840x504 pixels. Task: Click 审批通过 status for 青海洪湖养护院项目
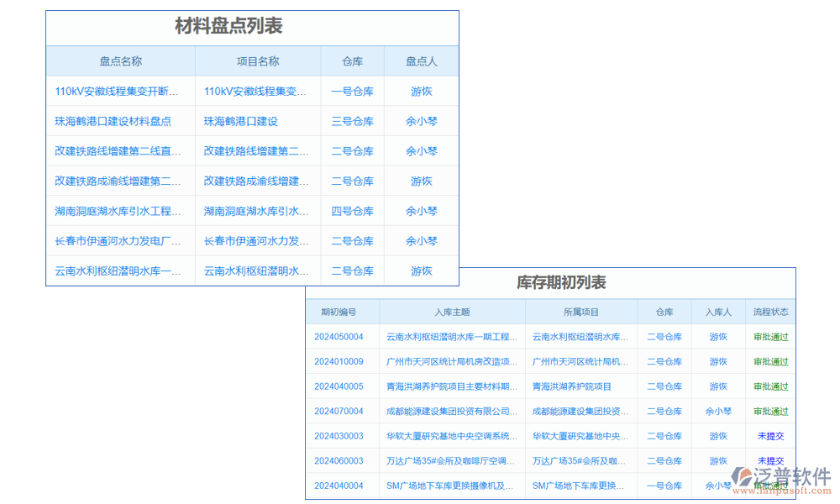(x=771, y=386)
